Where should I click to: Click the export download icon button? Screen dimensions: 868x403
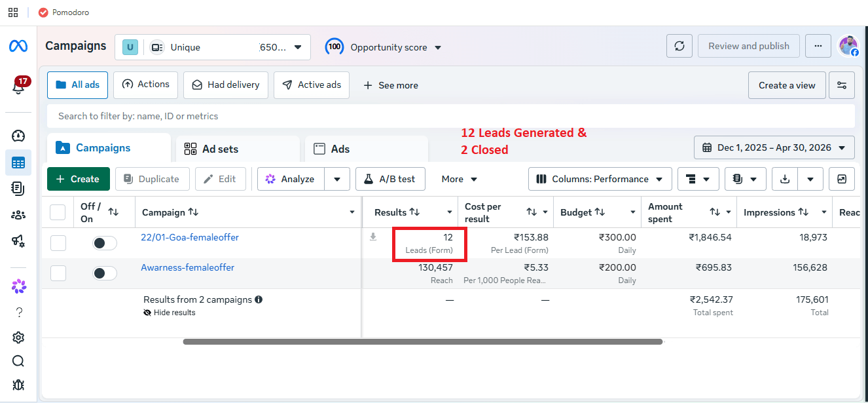point(785,179)
